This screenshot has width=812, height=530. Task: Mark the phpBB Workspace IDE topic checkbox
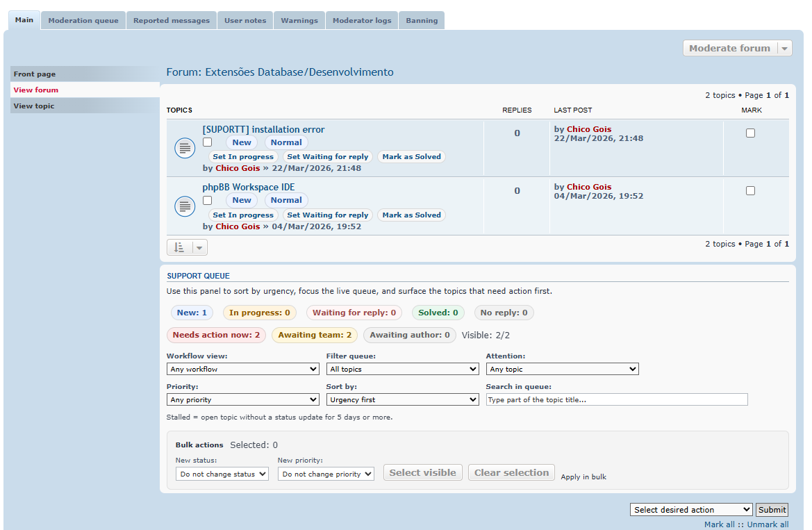(750, 191)
